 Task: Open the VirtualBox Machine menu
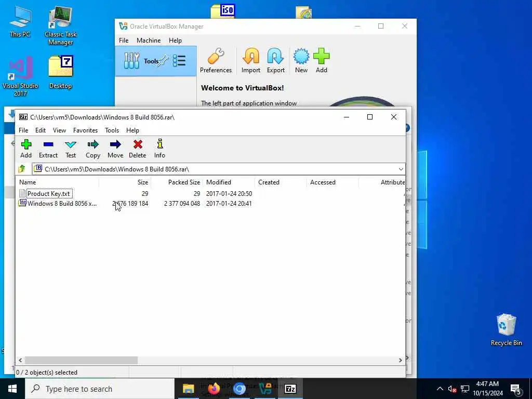pyautogui.click(x=149, y=41)
